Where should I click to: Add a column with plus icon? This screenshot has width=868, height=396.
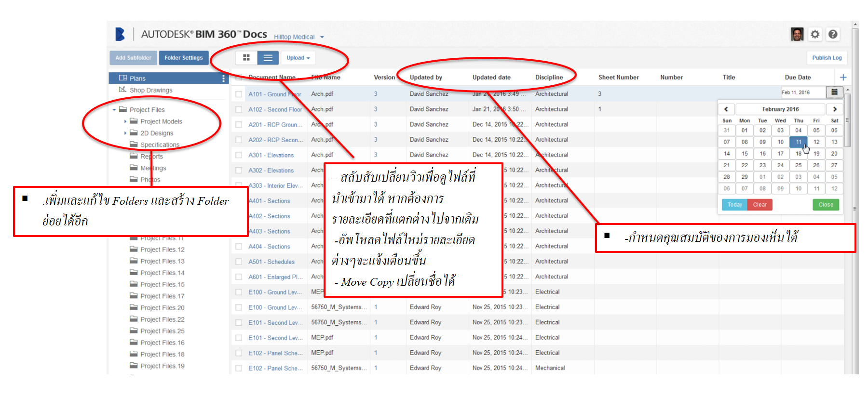coord(843,77)
